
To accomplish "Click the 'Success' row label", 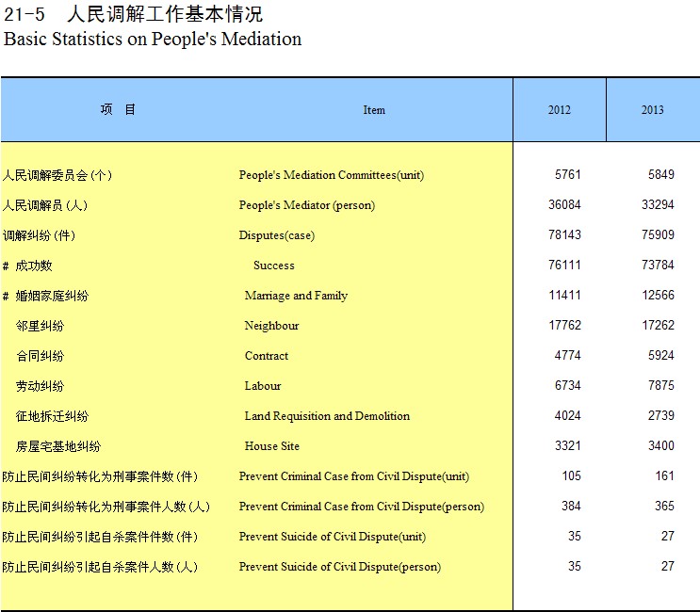I will 273,266.
